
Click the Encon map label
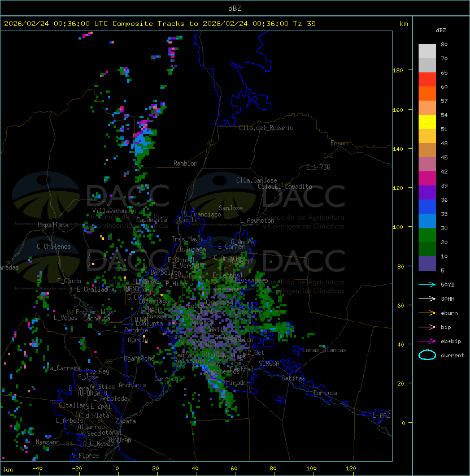(339, 143)
